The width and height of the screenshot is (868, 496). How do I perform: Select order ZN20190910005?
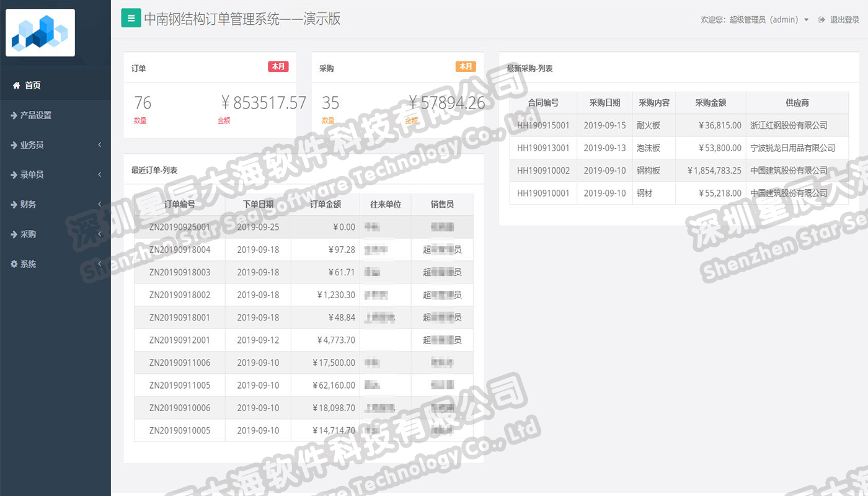180,431
